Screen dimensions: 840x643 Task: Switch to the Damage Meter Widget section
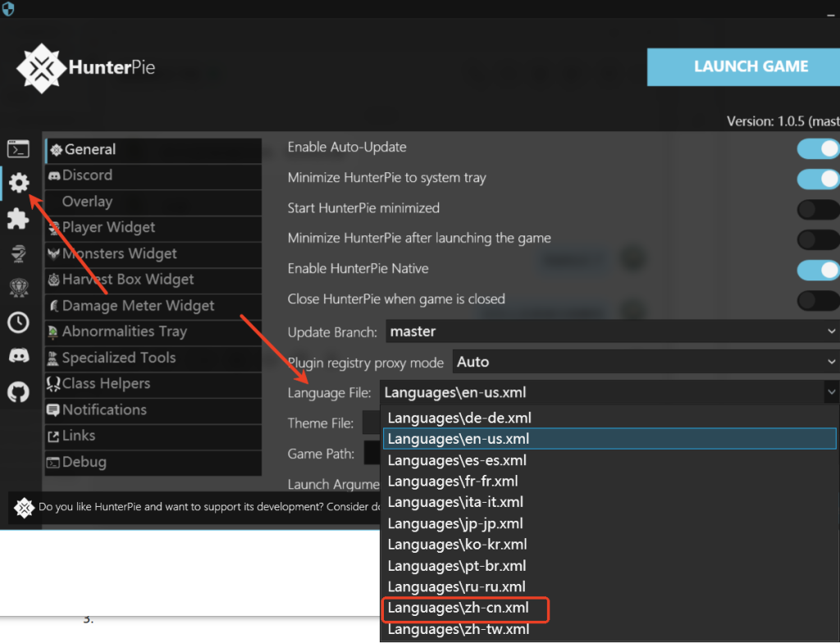pos(138,306)
